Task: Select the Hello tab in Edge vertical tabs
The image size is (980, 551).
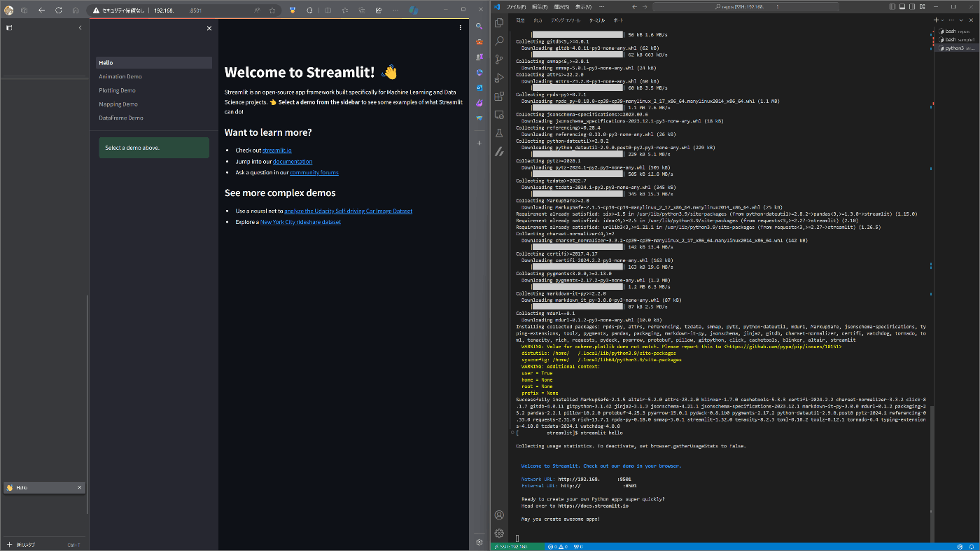Action: coord(44,487)
